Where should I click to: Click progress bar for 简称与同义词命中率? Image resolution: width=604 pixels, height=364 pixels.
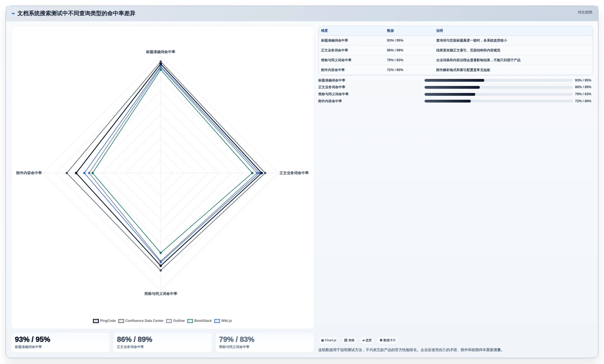(498, 94)
